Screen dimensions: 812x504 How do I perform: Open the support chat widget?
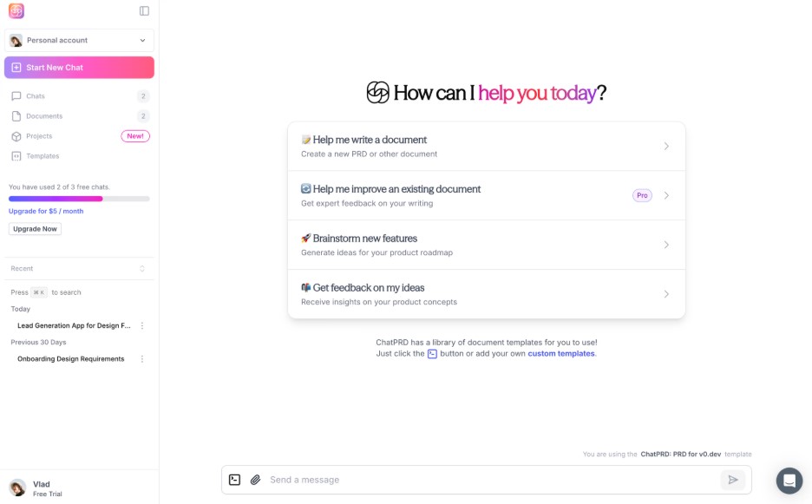pos(789,481)
